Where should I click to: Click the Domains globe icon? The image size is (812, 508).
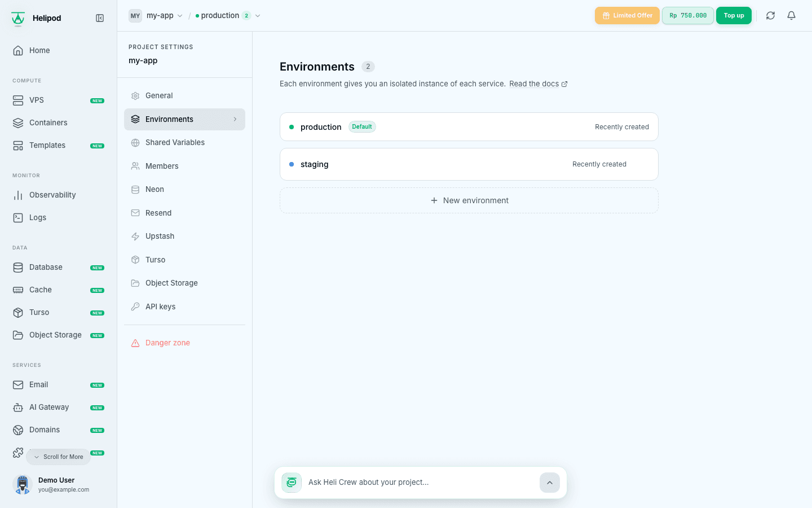point(18,430)
